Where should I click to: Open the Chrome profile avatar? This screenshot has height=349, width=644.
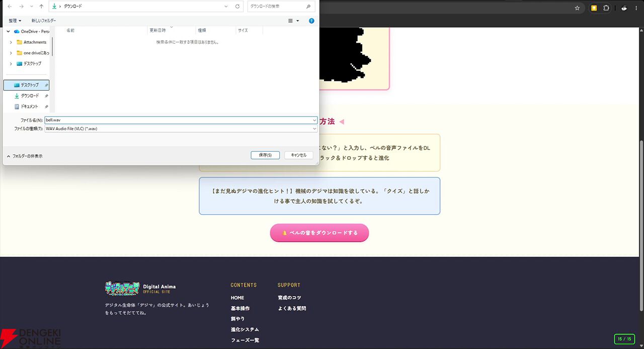624,8
